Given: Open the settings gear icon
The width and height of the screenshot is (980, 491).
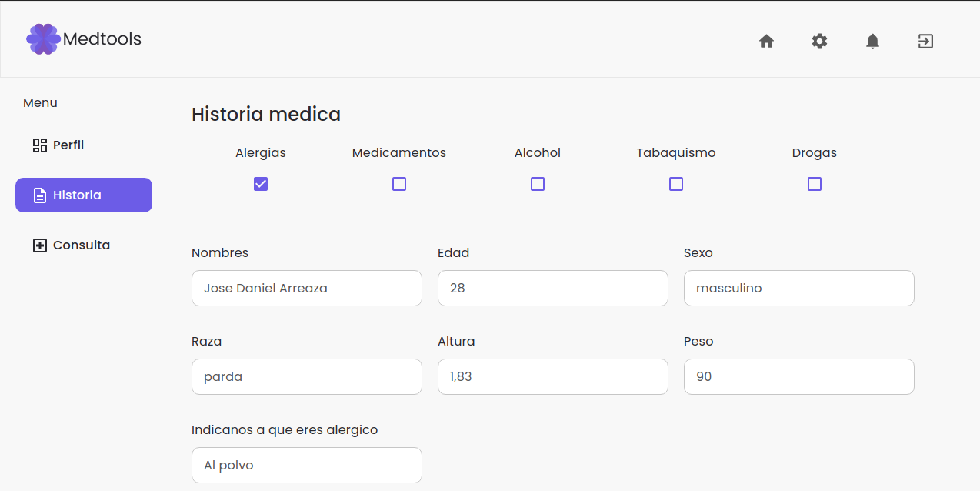Looking at the screenshot, I should tap(819, 42).
